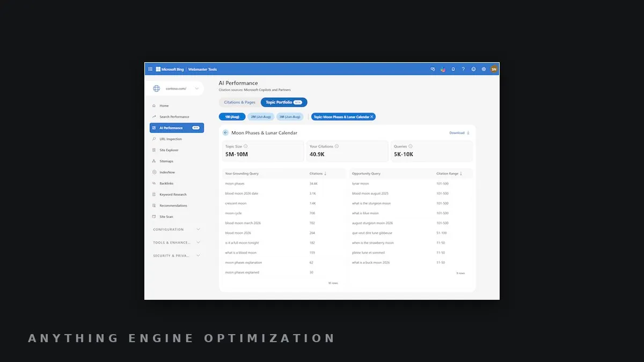The width and height of the screenshot is (644, 362).
Task: Click the 'what is the sturgeon moon' query
Action: pos(371,203)
